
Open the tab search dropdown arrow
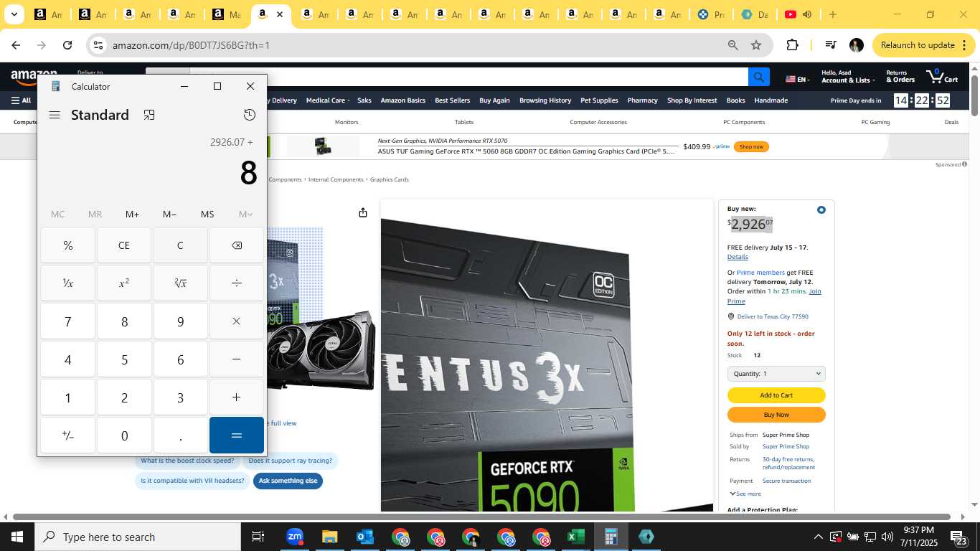click(x=14, y=14)
